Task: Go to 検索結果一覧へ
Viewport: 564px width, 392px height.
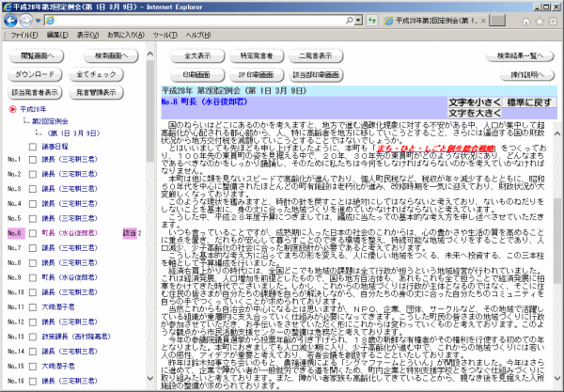Action: [520, 55]
